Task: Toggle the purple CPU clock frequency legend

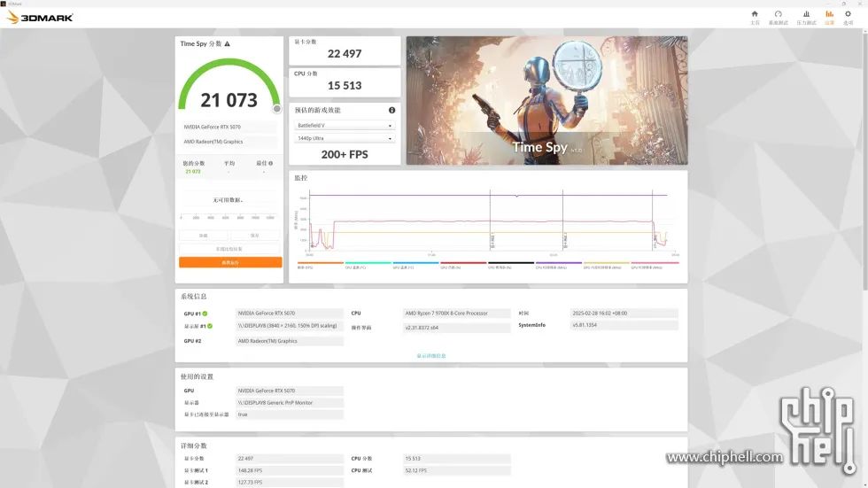Action: coord(559,265)
